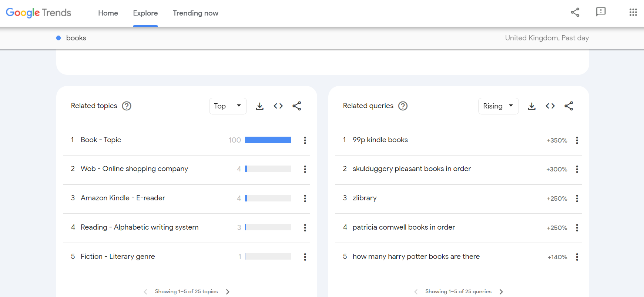Share this Trends page via header icon
This screenshot has width=644, height=297.
575,12
